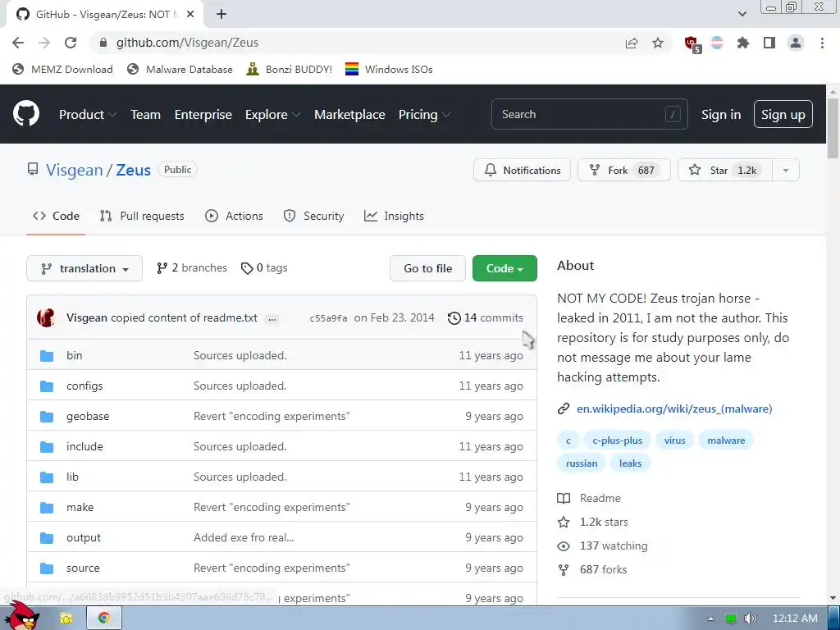This screenshot has width=840, height=630.
Task: Open the 14 commits history
Action: [486, 317]
